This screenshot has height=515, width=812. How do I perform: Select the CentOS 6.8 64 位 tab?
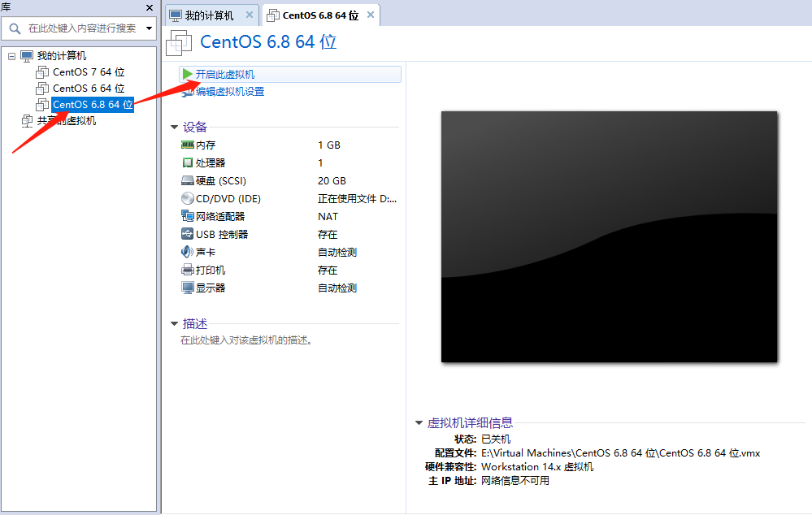317,14
